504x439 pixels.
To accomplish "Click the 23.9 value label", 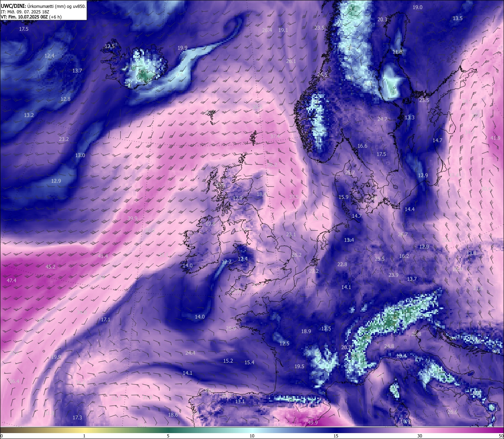I will pos(393,275).
